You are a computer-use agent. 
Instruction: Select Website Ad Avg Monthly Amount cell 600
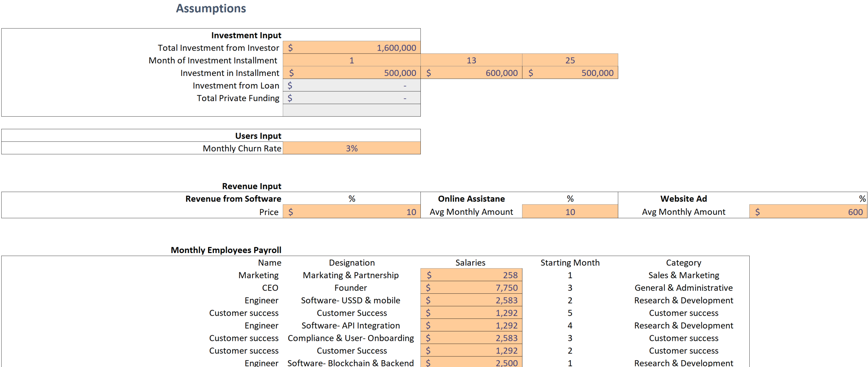click(808, 212)
